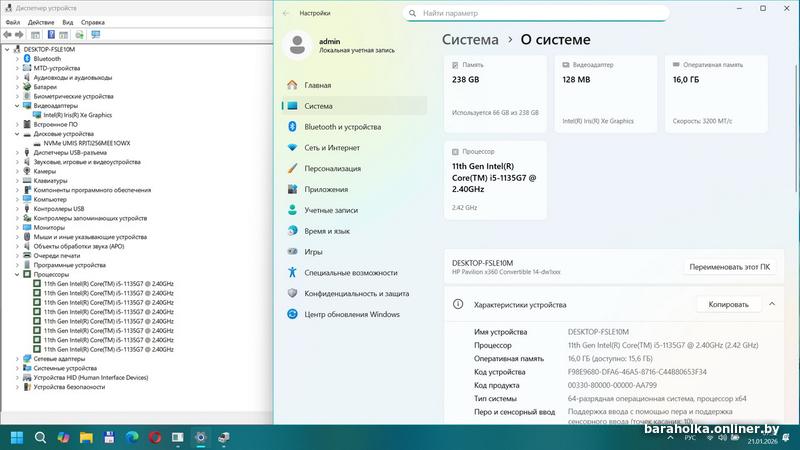Collapse the Процессоры tree node
This screenshot has width=800, height=450.
[x=17, y=274]
